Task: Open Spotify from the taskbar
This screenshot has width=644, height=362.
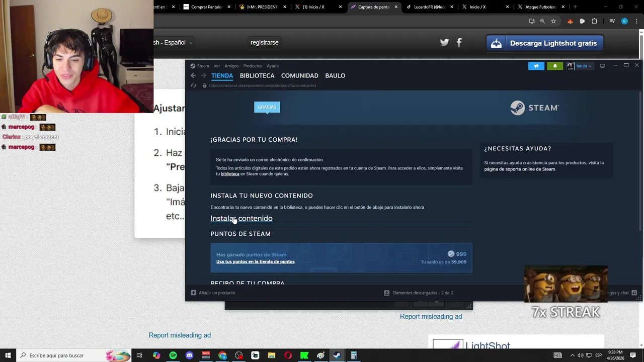Action: coord(173,355)
